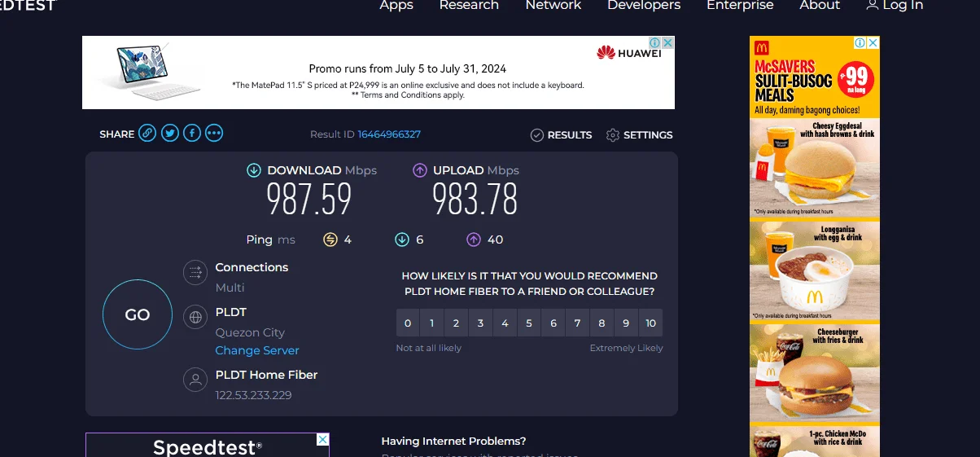
Task: Toggle the Multi connections setting
Action: [230, 288]
